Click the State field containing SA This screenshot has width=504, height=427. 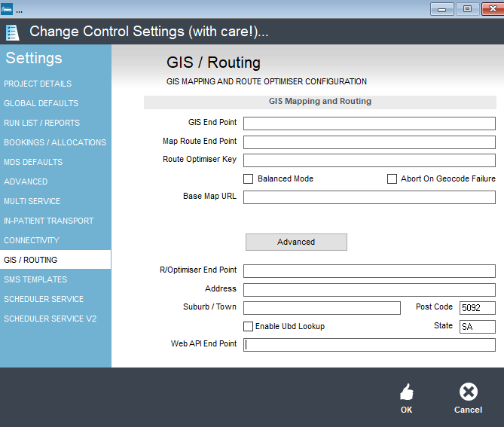tap(478, 327)
